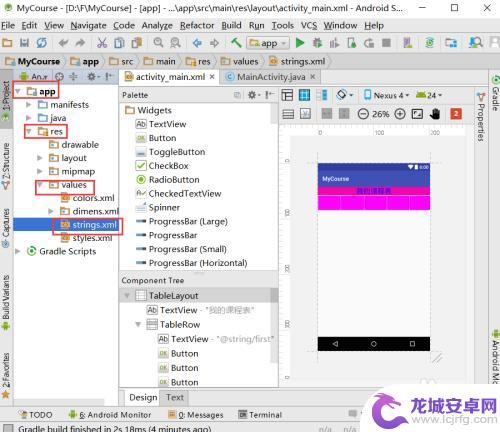The width and height of the screenshot is (500, 432).
Task: Open the app run configuration dropdown
Action: point(268,43)
